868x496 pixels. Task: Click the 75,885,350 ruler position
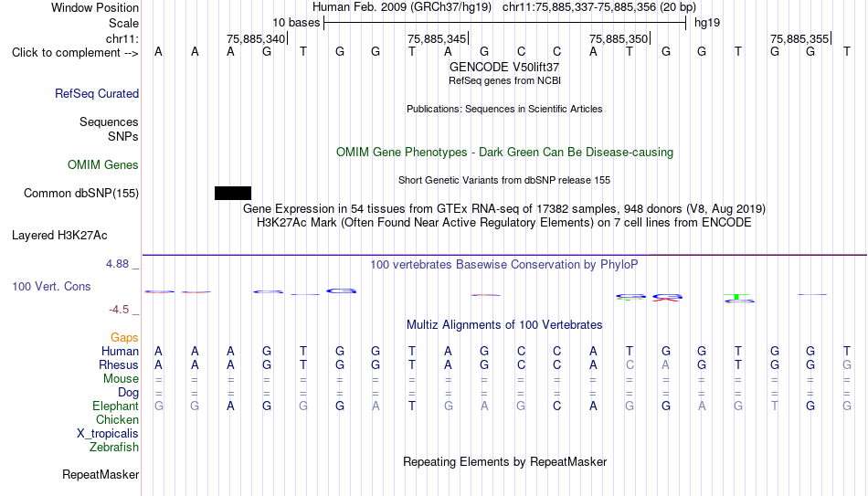(619, 38)
